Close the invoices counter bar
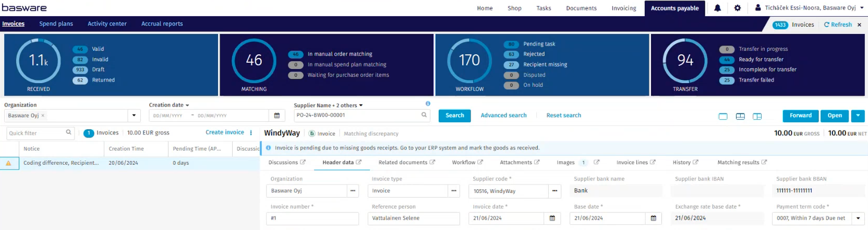 click(859, 25)
